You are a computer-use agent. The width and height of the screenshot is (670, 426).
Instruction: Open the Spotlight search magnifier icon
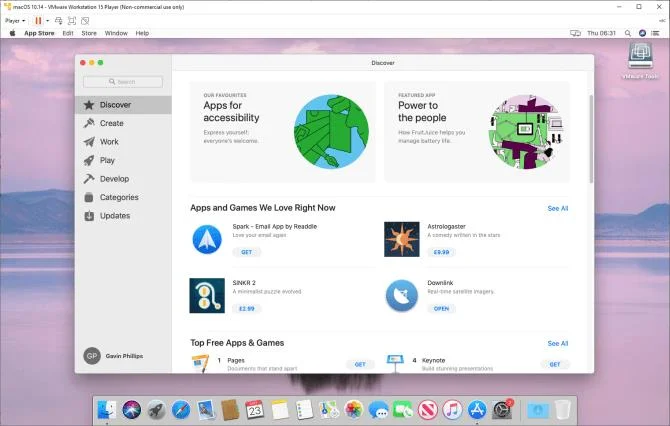[x=628, y=33]
